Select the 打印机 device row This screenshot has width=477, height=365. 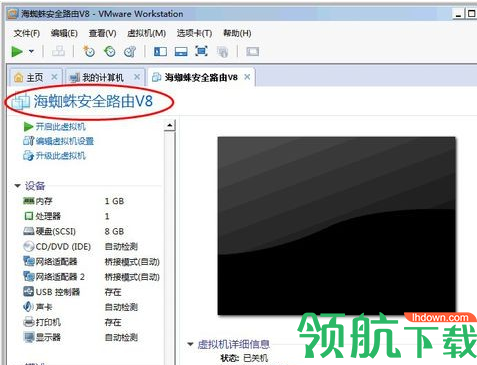91,322
